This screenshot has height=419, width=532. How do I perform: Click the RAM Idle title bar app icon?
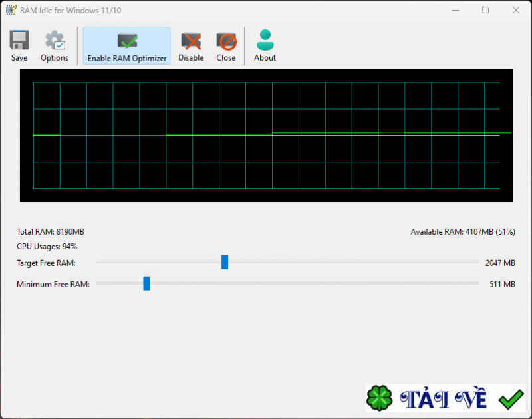point(11,10)
